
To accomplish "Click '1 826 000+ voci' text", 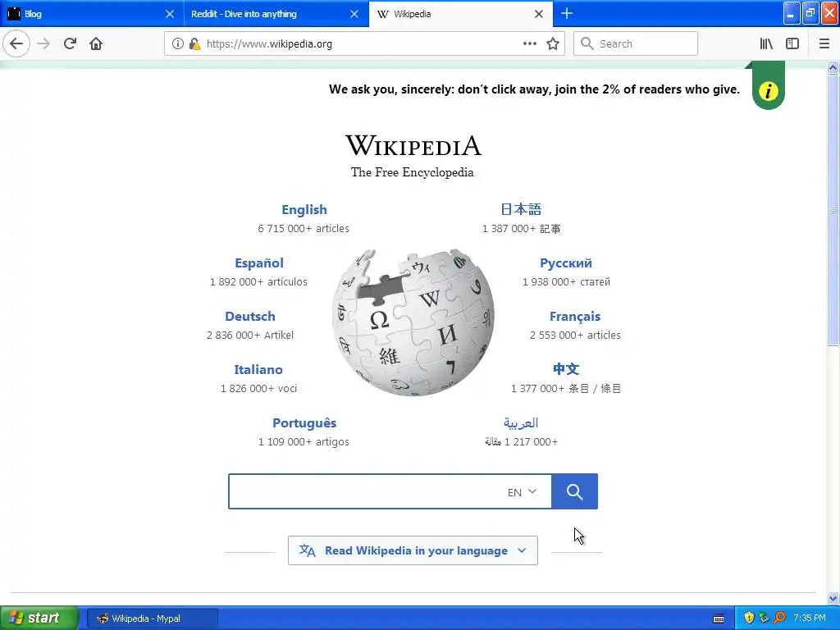I will [258, 388].
